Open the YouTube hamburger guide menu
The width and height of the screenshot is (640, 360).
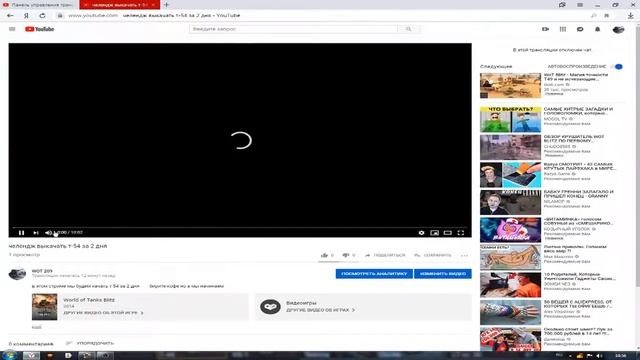click(x=12, y=29)
